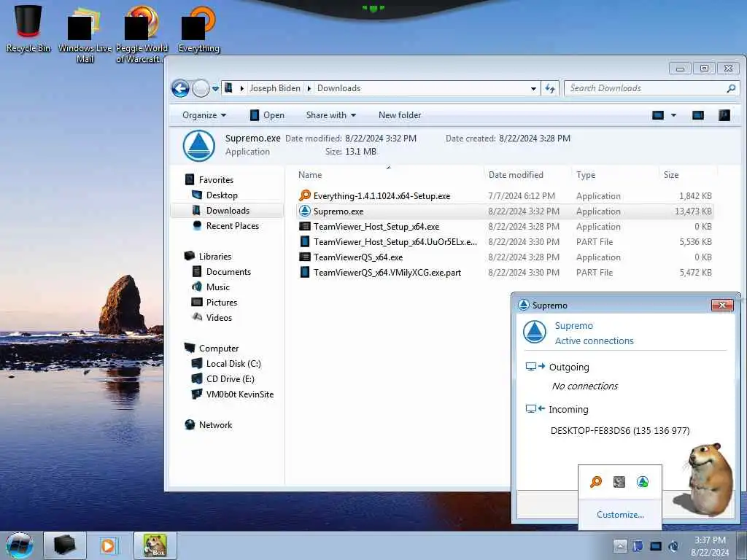Click the middle gray tray icon in popup

pos(619,482)
